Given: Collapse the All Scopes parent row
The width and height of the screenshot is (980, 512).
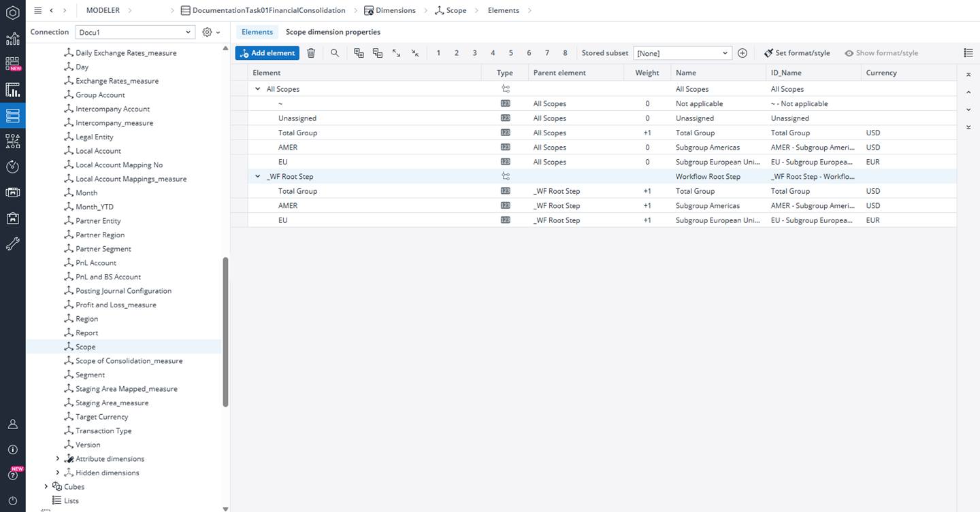Looking at the screenshot, I should click(258, 89).
